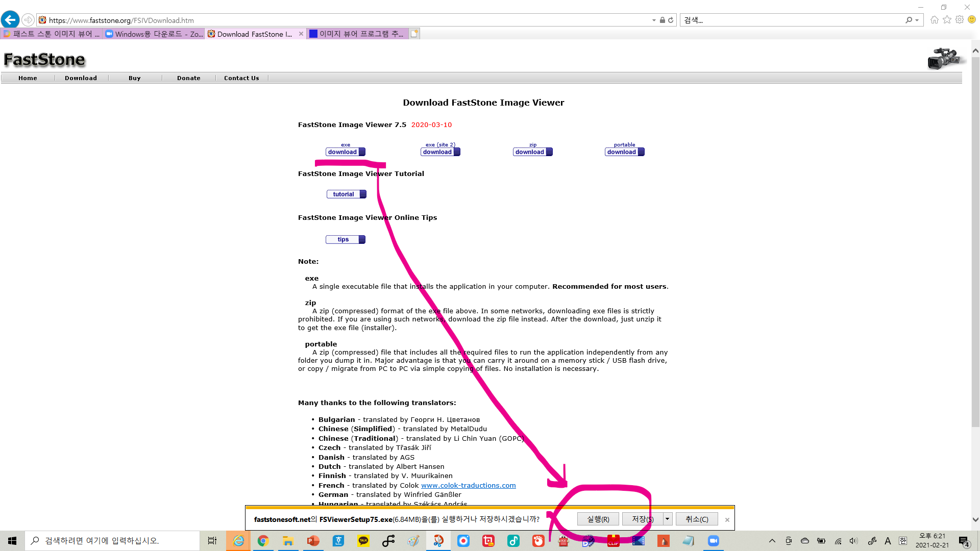Viewport: 980px width, 551px height.
Task: Open the IE settings gear icon
Action: click(x=960, y=20)
